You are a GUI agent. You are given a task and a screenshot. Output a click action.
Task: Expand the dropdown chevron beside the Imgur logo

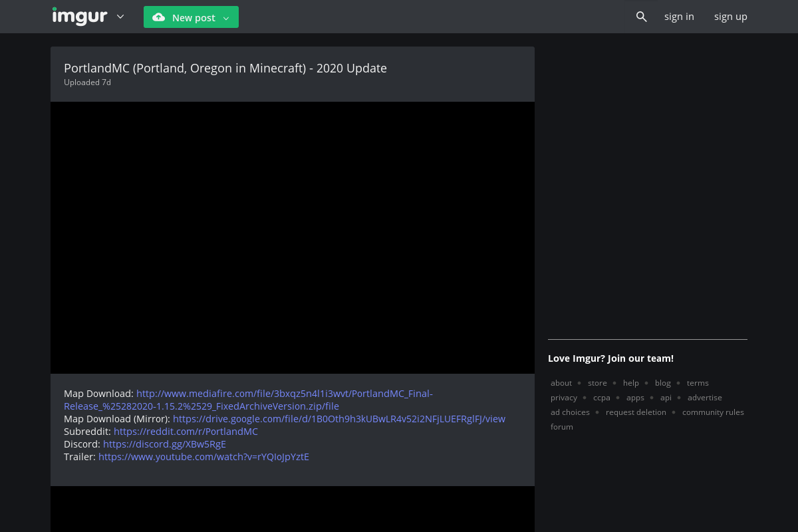click(120, 17)
